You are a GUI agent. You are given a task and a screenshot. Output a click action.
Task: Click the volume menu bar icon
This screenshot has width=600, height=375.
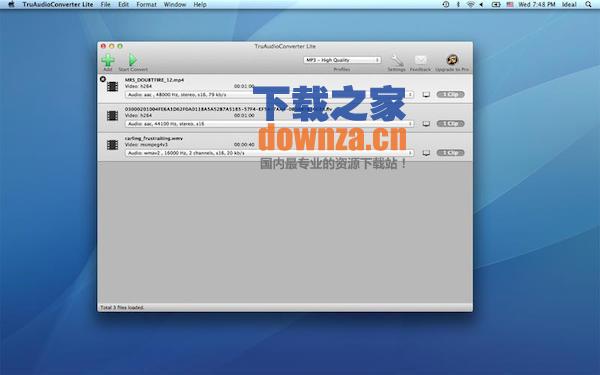tap(481, 5)
